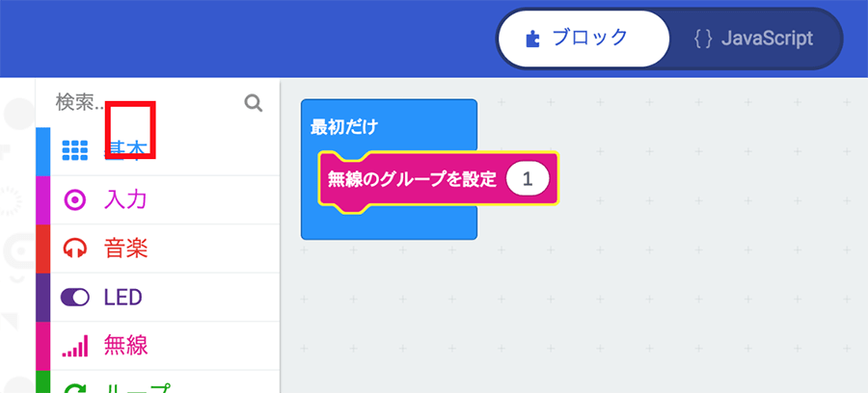Click the grid icon for 基本

(75, 150)
